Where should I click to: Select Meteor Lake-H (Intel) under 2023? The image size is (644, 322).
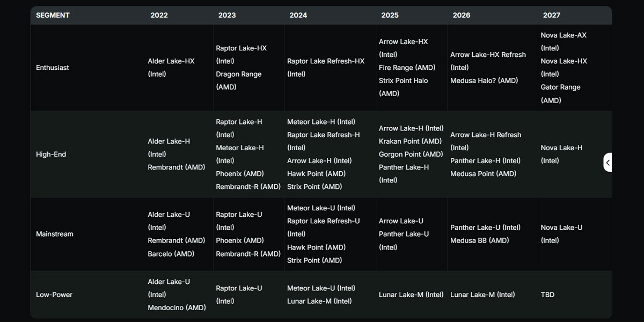pos(240,154)
